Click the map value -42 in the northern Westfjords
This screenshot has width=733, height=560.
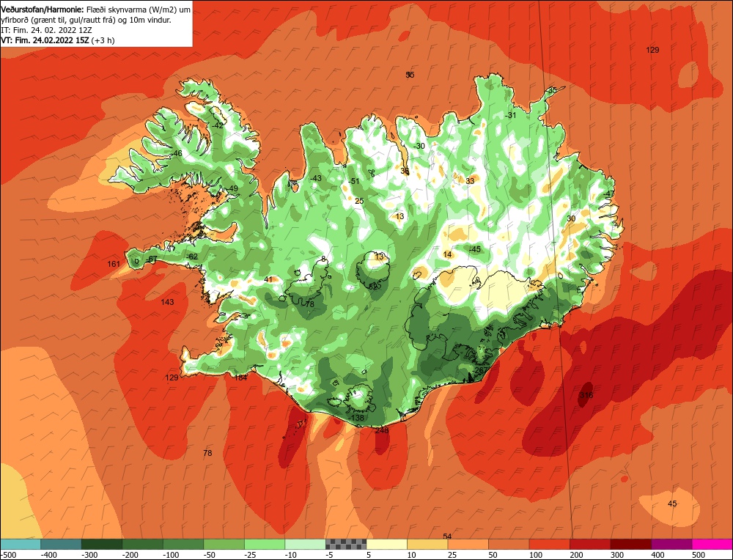pyautogui.click(x=218, y=125)
